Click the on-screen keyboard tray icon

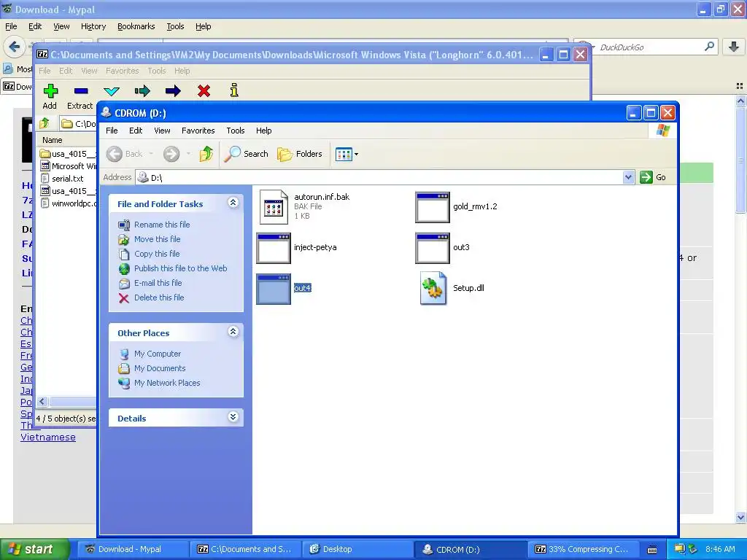tap(652, 550)
